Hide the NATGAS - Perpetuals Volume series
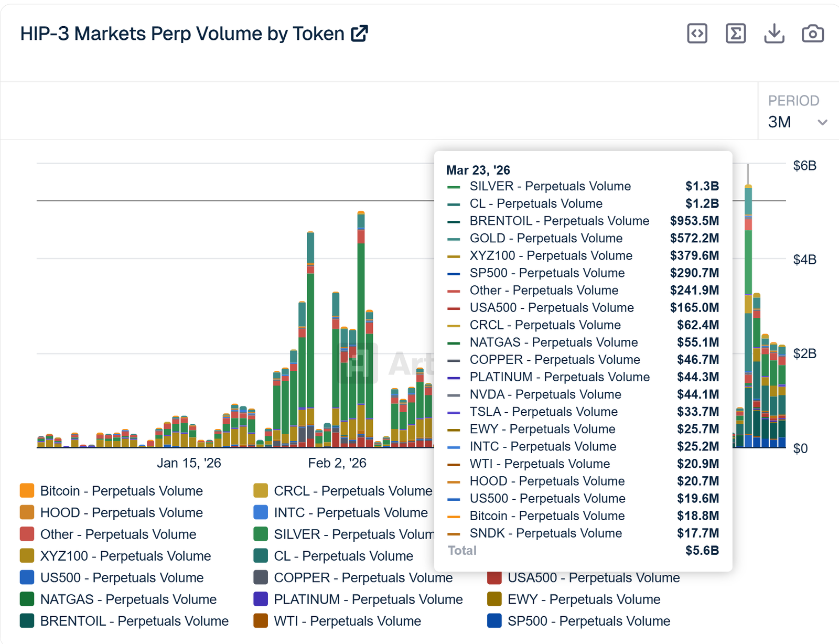Image resolution: width=839 pixels, height=644 pixels. (x=127, y=599)
